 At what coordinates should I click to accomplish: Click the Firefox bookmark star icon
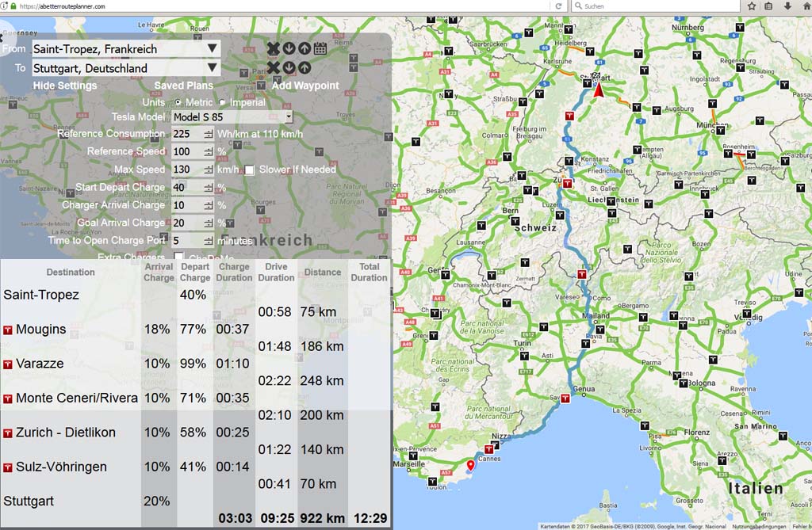coord(751,6)
